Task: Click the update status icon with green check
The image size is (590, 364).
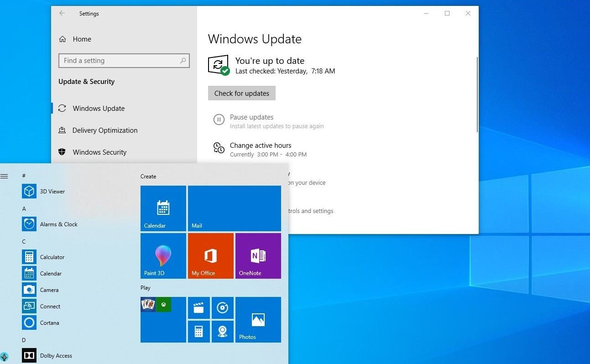Action: pos(219,65)
